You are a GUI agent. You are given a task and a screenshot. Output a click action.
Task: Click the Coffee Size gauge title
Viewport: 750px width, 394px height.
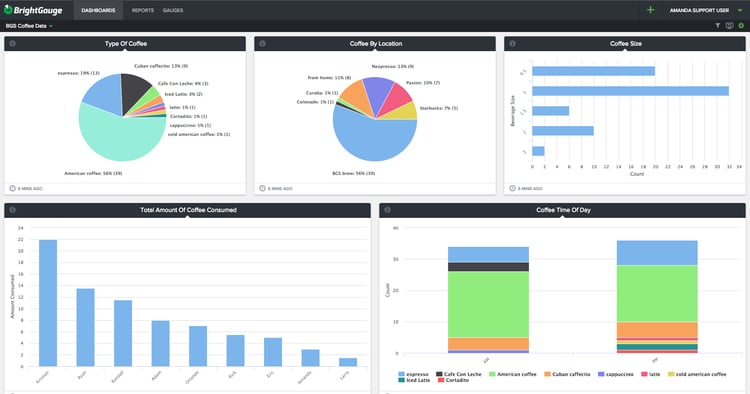(x=626, y=44)
